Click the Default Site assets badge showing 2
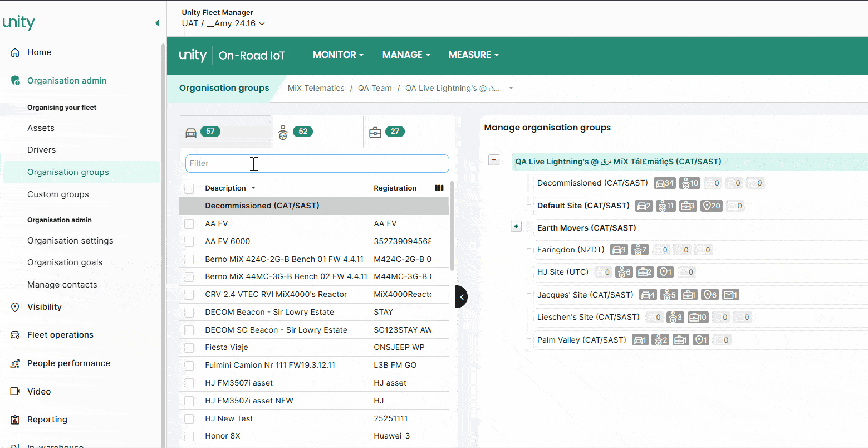This screenshot has height=448, width=868. 644,206
